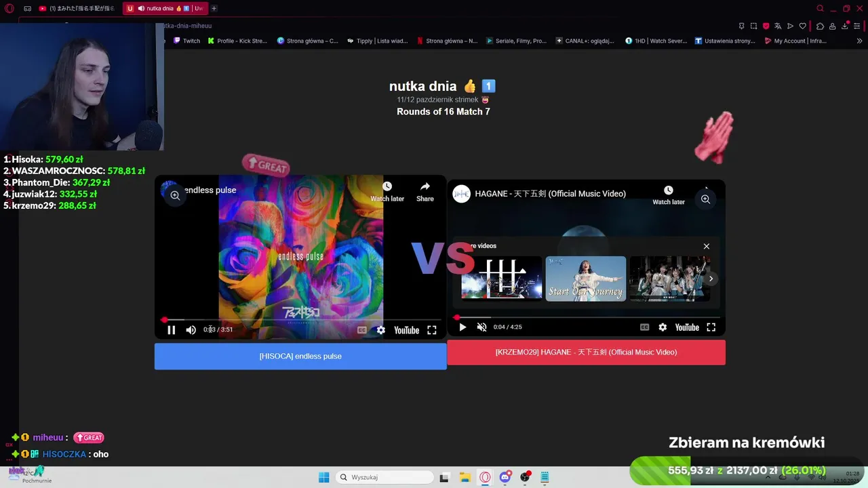This screenshot has width=868, height=488.
Task: Select the third suggested group video thumbnail
Action: [x=669, y=278]
